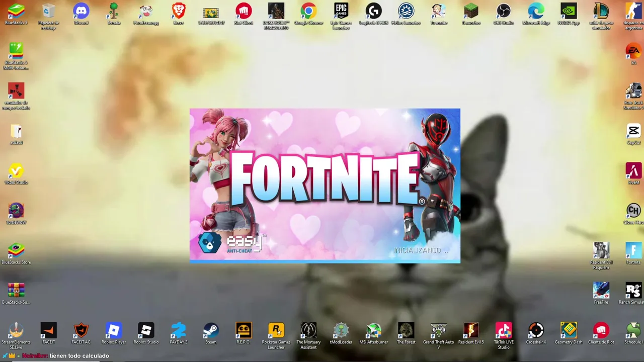Screen dimensions: 644x362
Task: Select the Roblox Player icon
Action: click(x=114, y=333)
